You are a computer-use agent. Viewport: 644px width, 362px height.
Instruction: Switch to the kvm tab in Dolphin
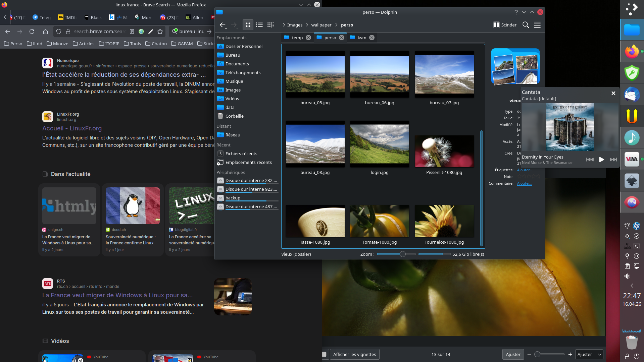[x=361, y=38]
